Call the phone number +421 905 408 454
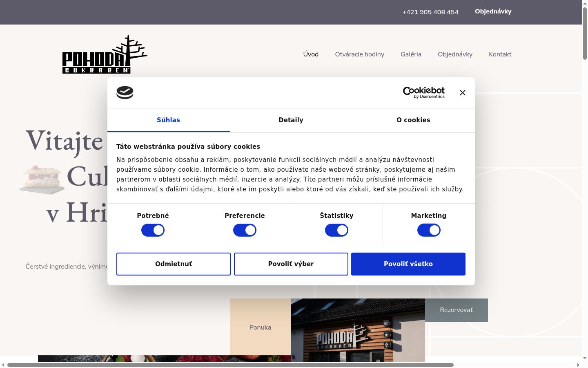The width and height of the screenshot is (588, 368). click(430, 12)
